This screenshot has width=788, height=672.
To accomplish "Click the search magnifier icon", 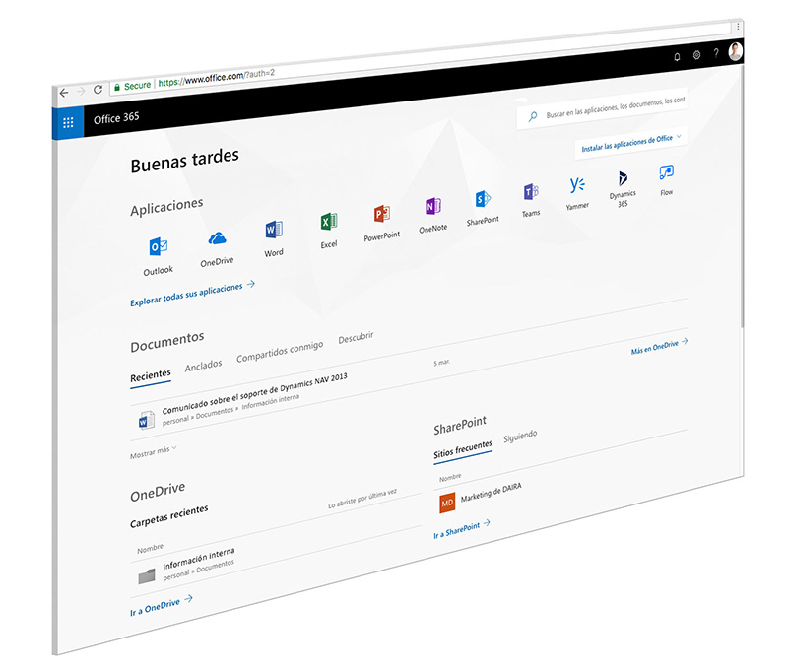I will point(533,116).
